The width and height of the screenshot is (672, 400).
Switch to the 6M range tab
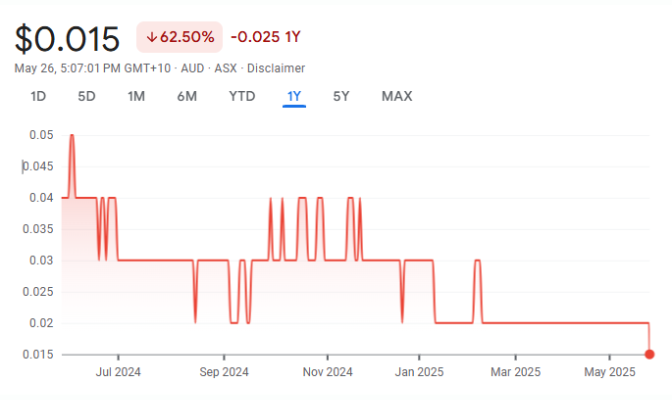click(x=187, y=96)
